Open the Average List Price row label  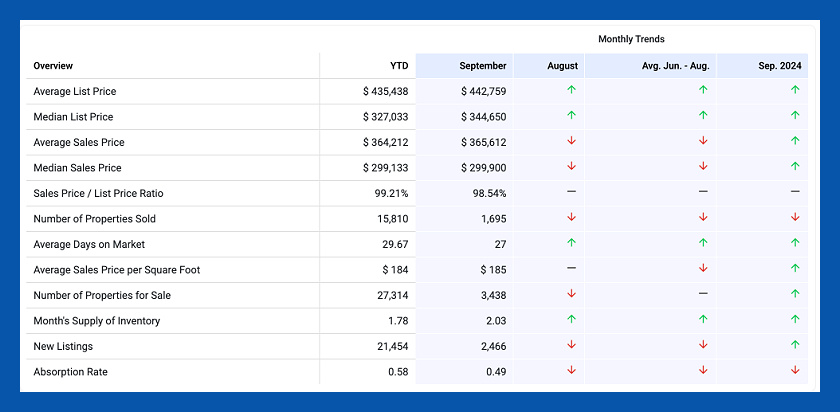click(75, 92)
